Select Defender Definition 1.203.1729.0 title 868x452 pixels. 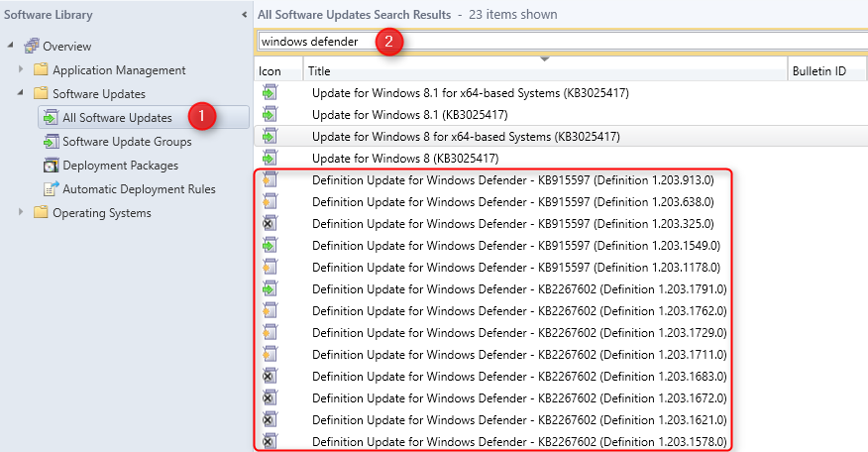pyautogui.click(x=519, y=332)
